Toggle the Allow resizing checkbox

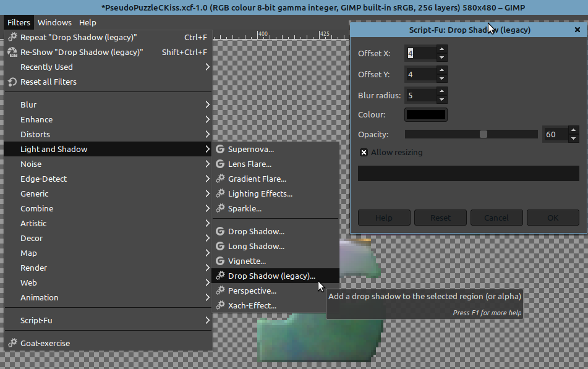point(364,153)
